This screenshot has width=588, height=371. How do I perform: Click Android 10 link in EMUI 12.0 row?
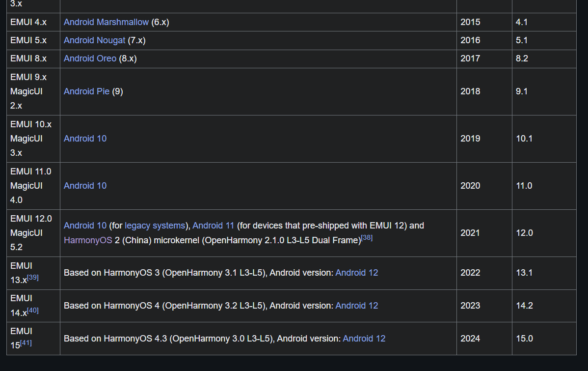(85, 226)
